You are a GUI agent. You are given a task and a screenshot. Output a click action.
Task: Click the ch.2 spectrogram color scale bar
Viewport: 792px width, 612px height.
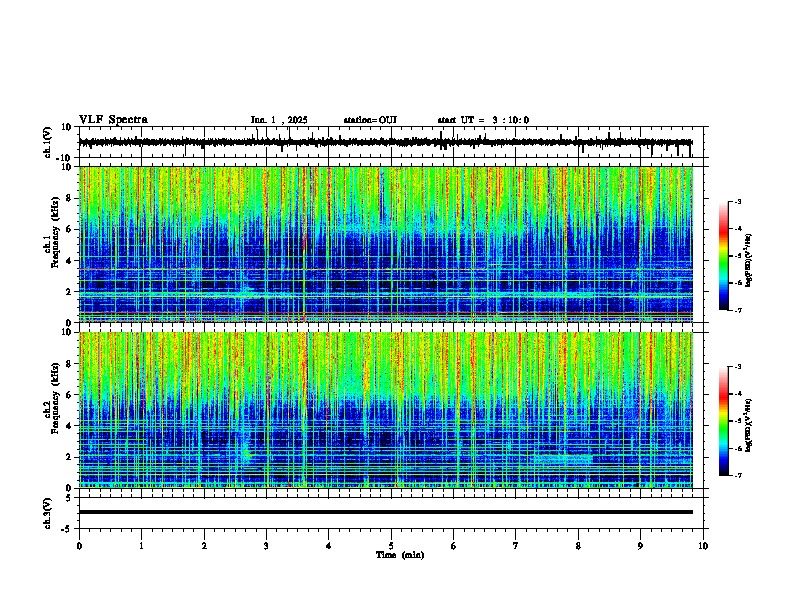(x=723, y=421)
